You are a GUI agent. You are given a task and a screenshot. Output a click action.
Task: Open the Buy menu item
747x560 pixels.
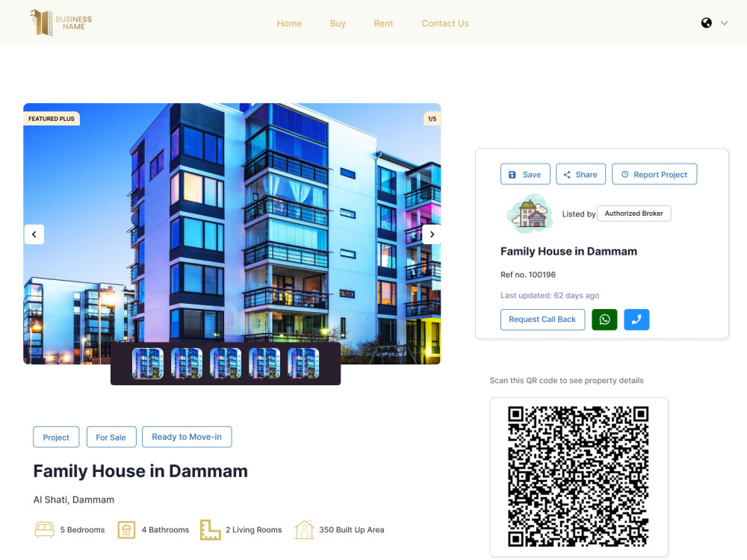pyautogui.click(x=338, y=23)
